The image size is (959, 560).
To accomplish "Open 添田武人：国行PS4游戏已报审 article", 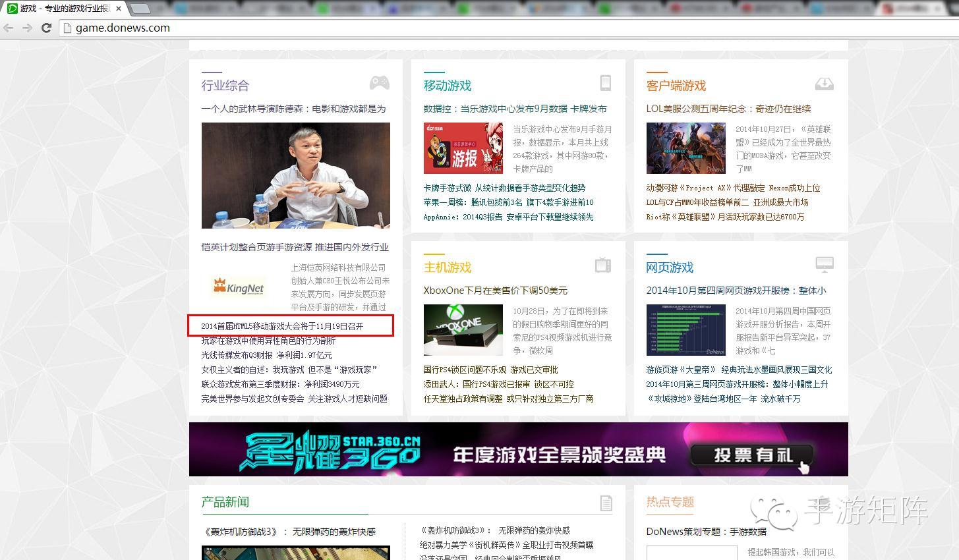I will [499, 384].
